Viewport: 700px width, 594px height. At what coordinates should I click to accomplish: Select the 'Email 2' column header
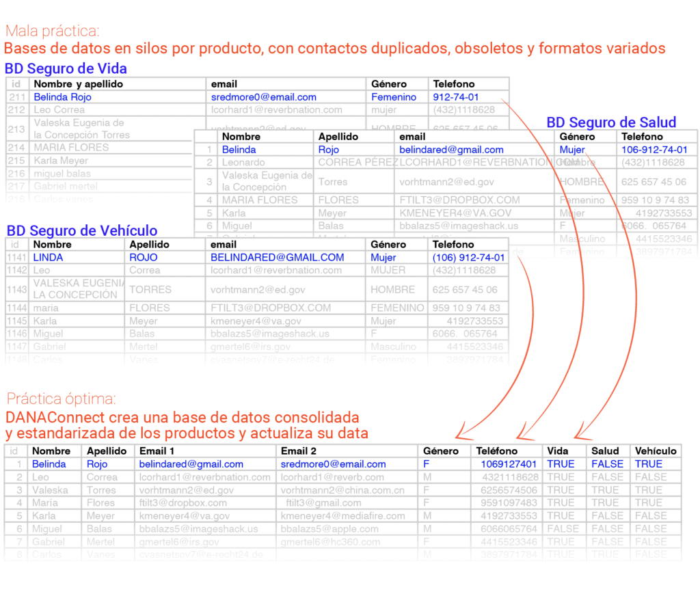[x=298, y=450]
